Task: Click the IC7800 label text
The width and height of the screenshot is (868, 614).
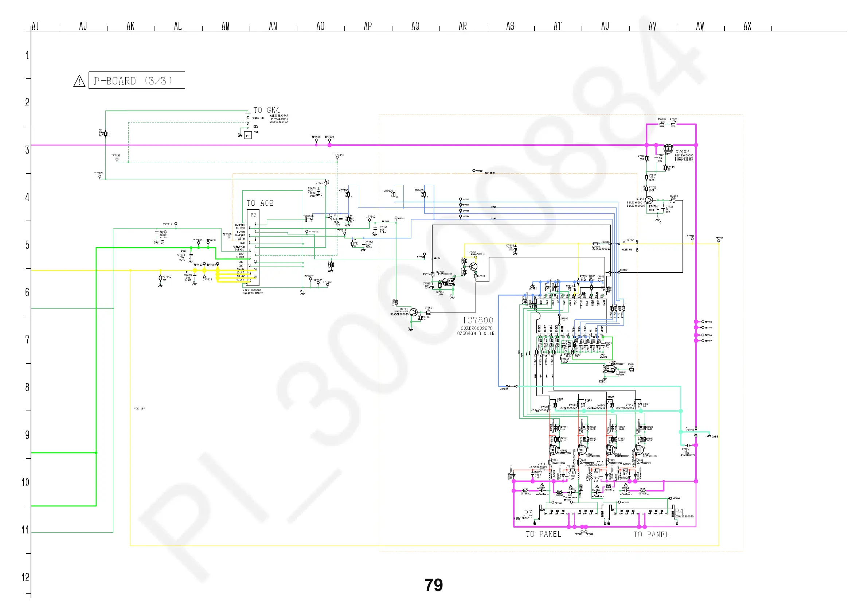Action: pyautogui.click(x=478, y=320)
